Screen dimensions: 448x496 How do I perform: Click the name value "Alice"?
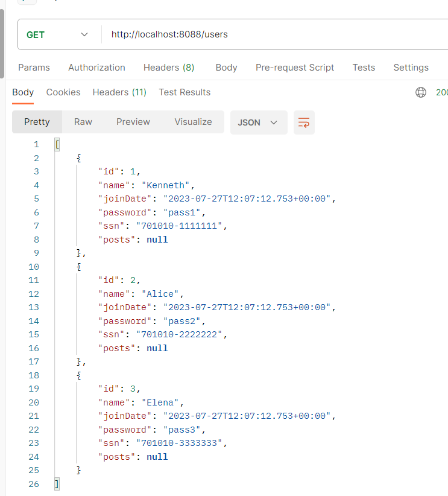tap(160, 294)
